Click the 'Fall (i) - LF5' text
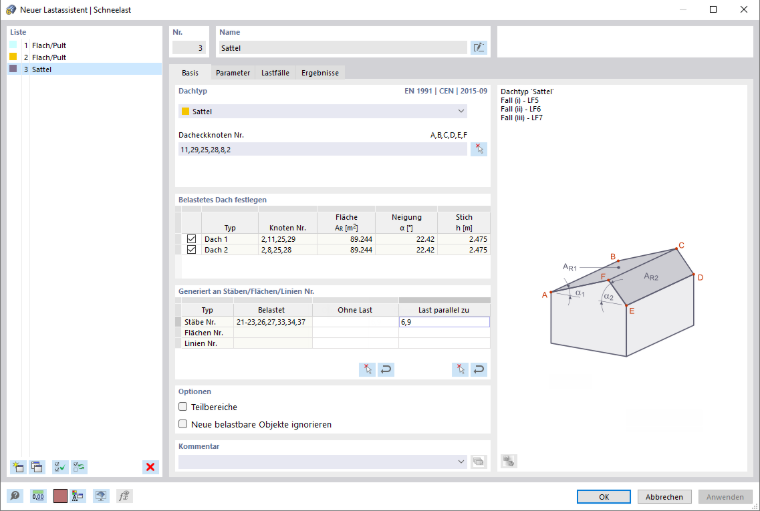This screenshot has height=511, width=760. point(519,100)
